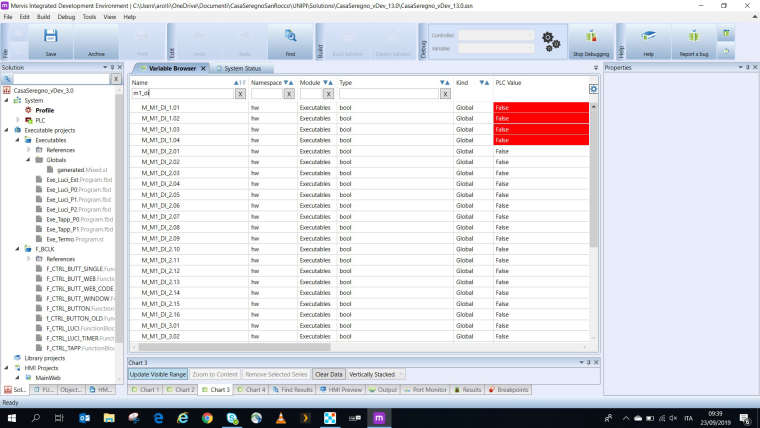The width and height of the screenshot is (760, 428).
Task: Select the M_M1_DI_2.10 variable row
Action: tap(359, 249)
